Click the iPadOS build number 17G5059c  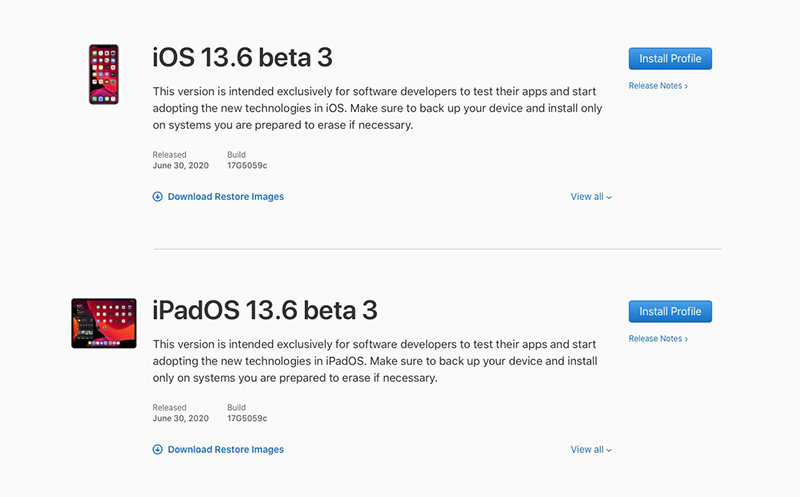247,419
